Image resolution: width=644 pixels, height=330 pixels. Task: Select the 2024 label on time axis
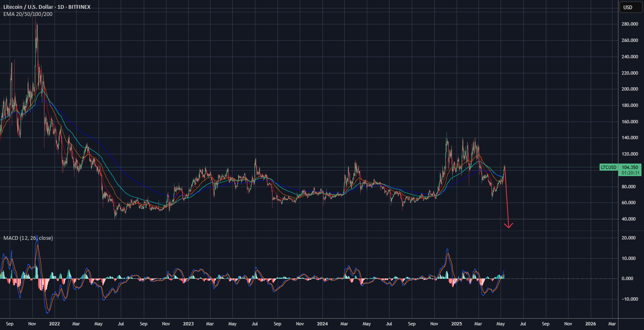coord(322,324)
